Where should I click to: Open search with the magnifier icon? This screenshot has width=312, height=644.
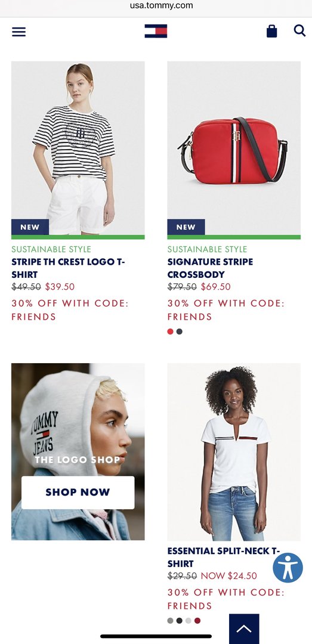coord(299,31)
